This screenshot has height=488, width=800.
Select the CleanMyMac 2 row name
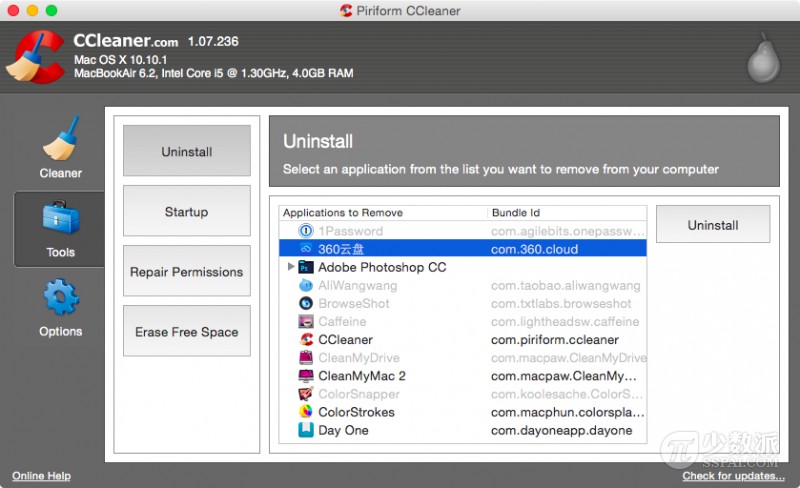tap(362, 376)
